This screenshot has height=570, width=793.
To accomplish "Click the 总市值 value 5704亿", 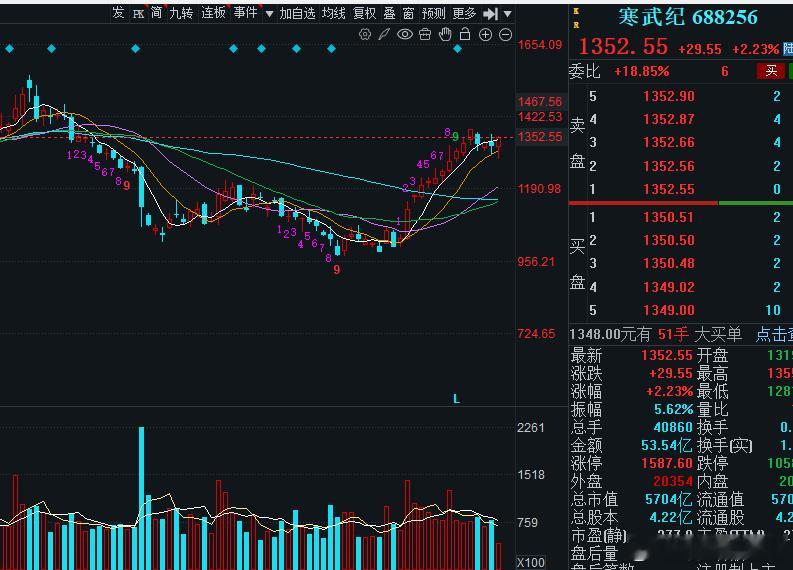I will [x=669, y=500].
